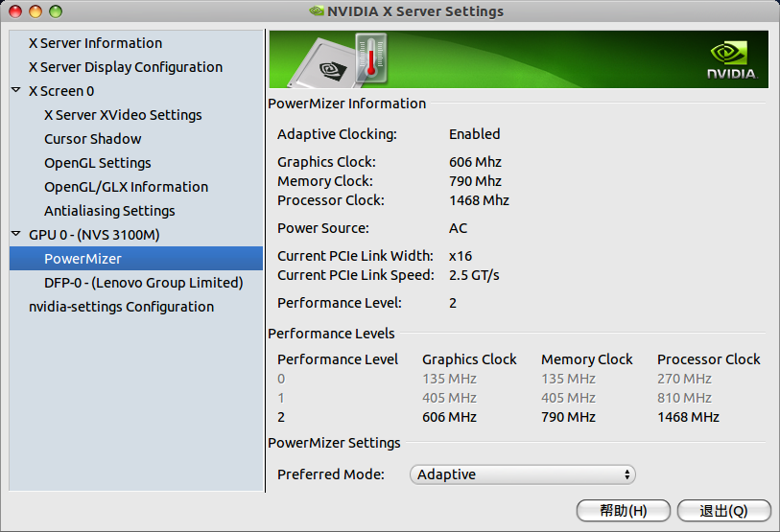Open the Preferred Mode dropdown
780x532 pixels.
[x=522, y=474]
